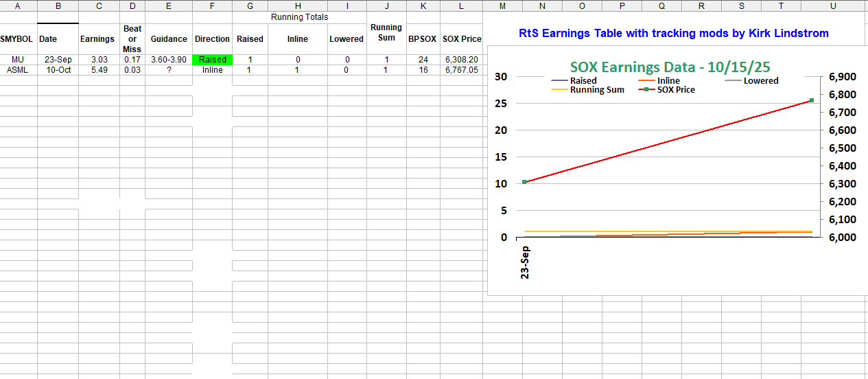This screenshot has width=868, height=379.
Task: Select the 3.60-3.90 guidance cell
Action: [169, 60]
